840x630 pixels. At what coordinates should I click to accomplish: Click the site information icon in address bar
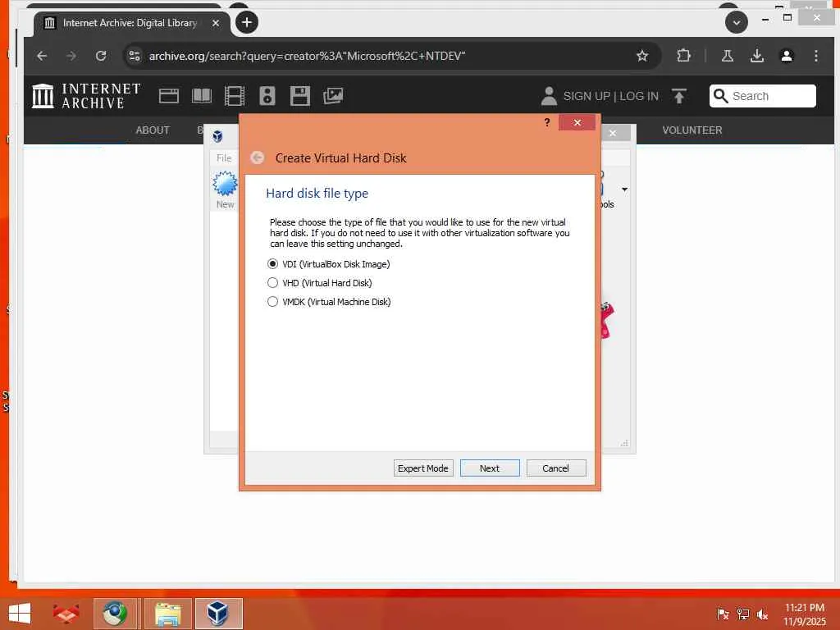coord(135,56)
